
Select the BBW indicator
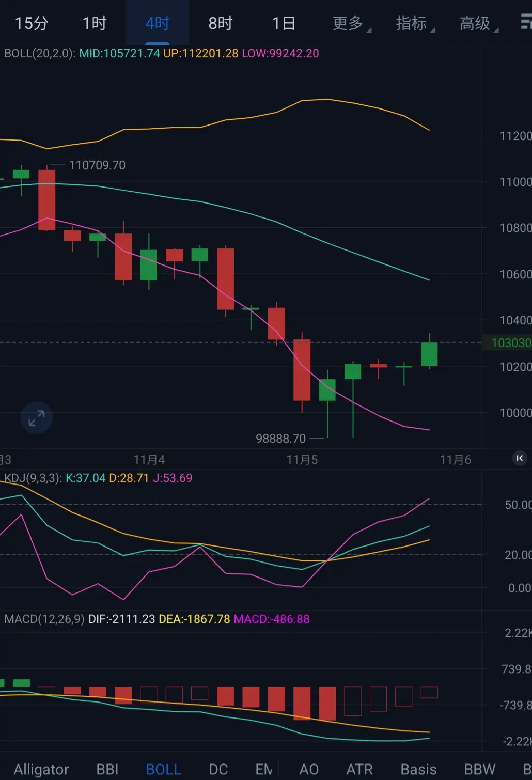(479, 769)
